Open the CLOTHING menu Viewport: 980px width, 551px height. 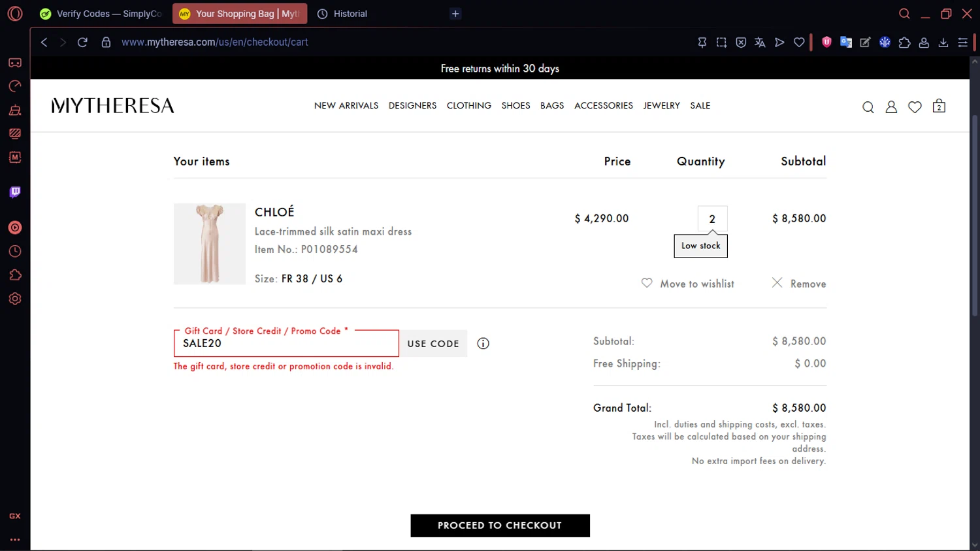469,106
